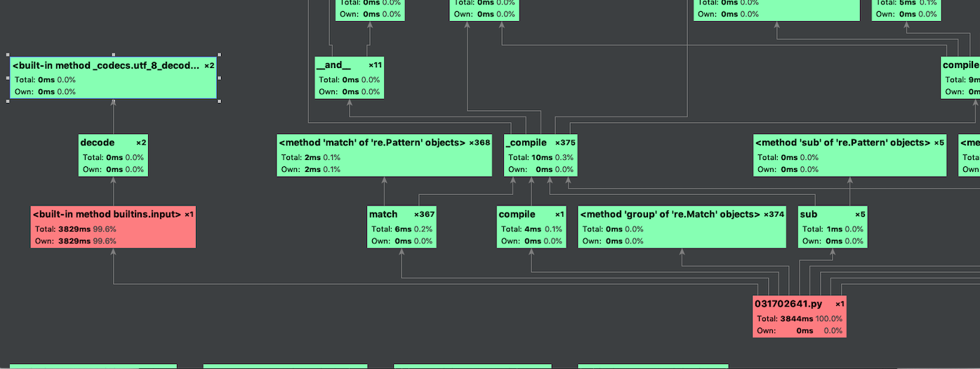This screenshot has width=980, height=369.
Task: Select the _codecs.utf_8_decode built-in method node
Action: tap(113, 78)
